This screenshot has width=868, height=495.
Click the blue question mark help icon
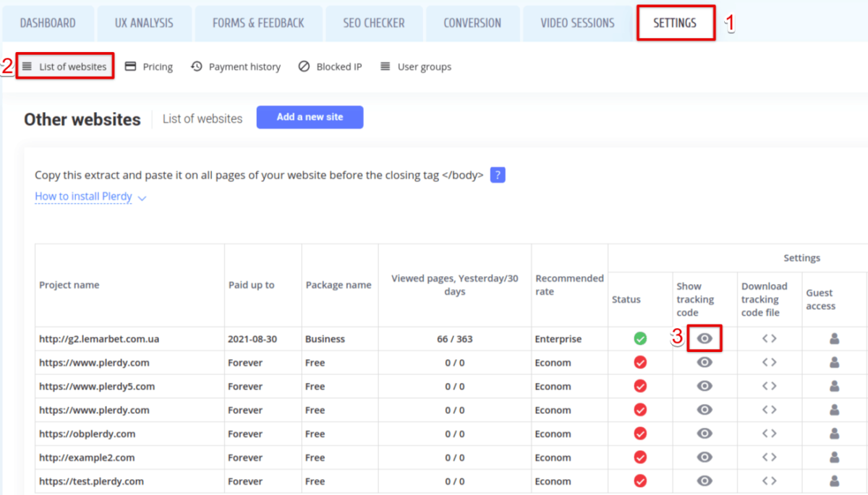498,175
